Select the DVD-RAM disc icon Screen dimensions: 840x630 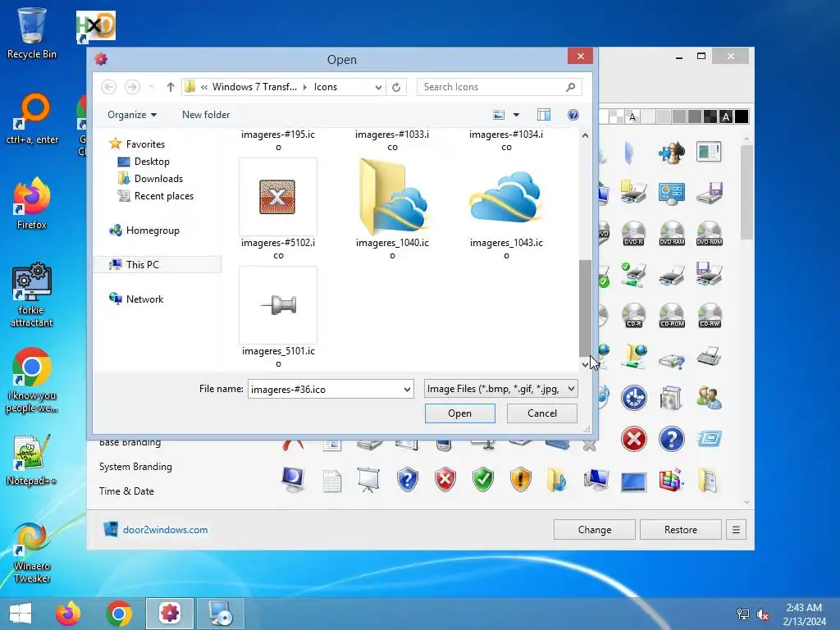pos(672,234)
